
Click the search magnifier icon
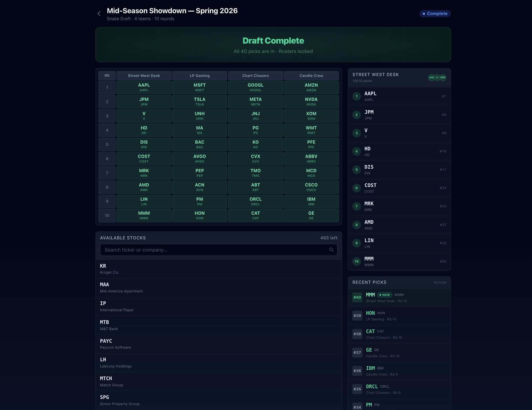pyautogui.click(x=331, y=250)
